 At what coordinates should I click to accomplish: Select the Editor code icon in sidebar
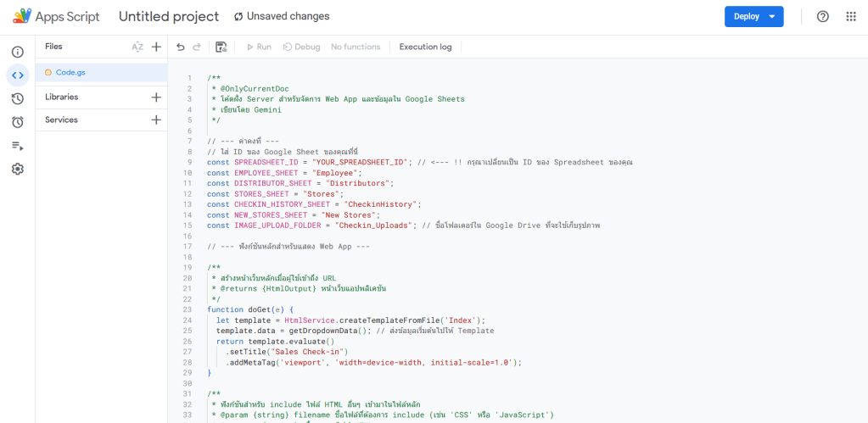pyautogui.click(x=17, y=75)
